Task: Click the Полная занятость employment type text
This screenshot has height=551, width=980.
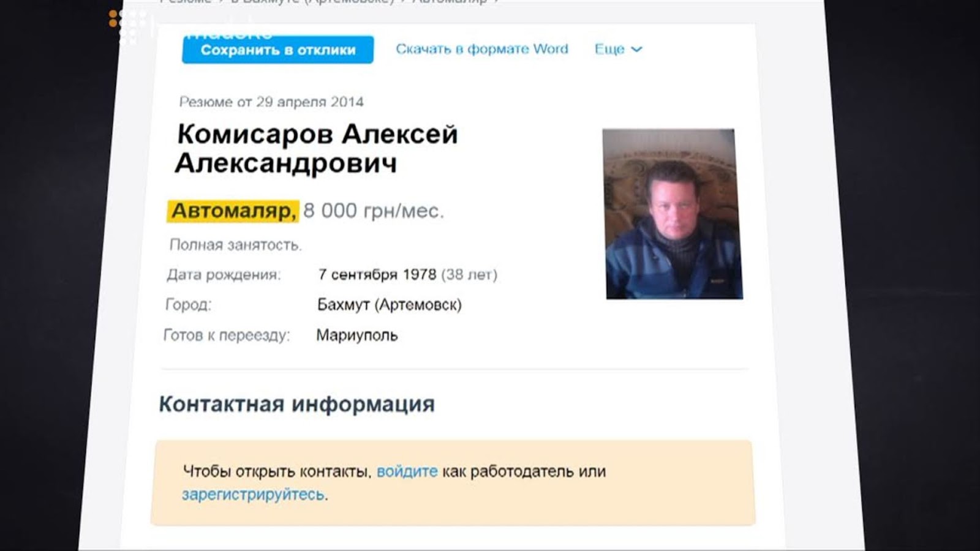Action: point(236,245)
